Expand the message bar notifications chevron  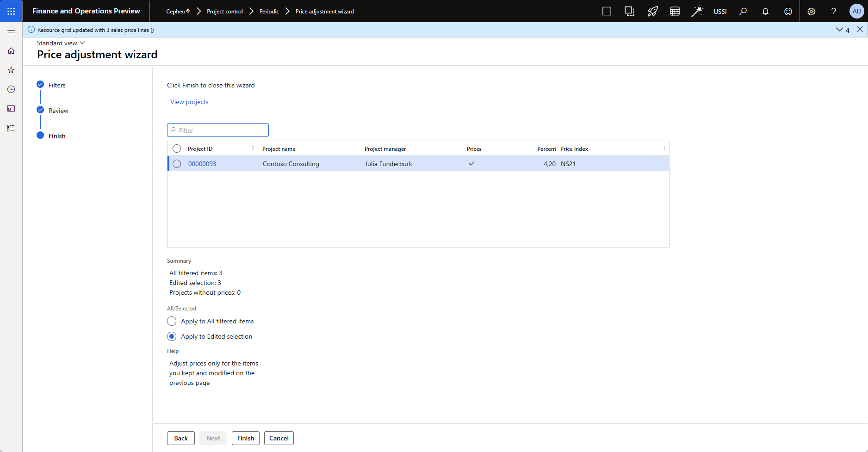pyautogui.click(x=839, y=30)
